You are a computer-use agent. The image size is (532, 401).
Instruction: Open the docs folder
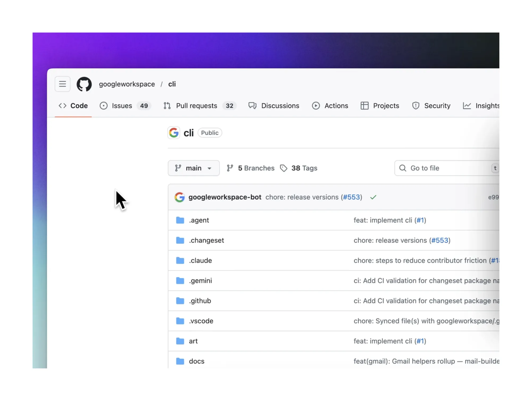tap(197, 361)
